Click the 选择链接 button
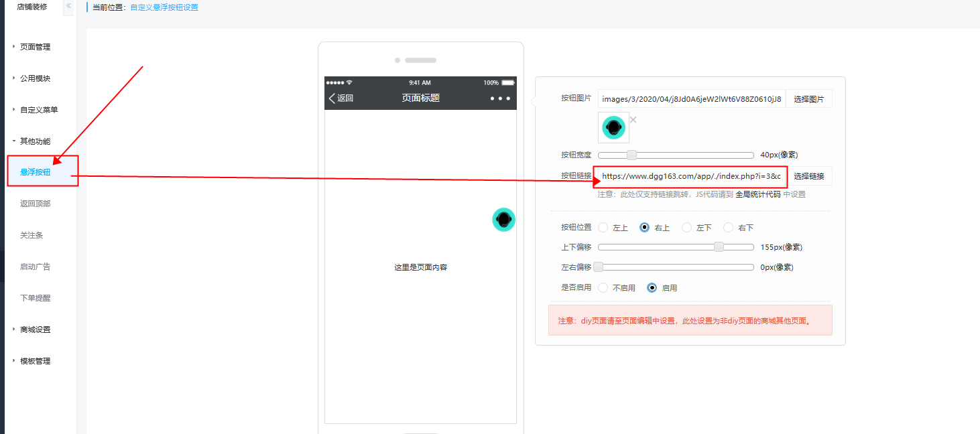This screenshot has width=980, height=434. tap(809, 176)
